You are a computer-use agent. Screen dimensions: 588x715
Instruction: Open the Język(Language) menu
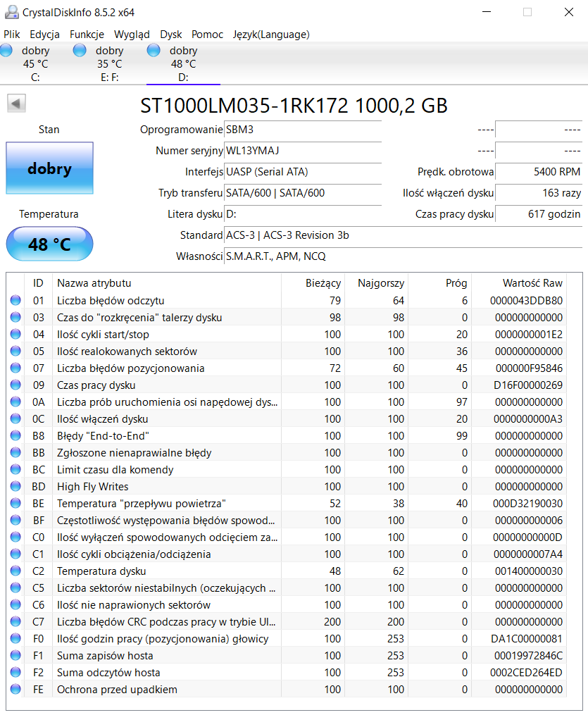click(271, 34)
